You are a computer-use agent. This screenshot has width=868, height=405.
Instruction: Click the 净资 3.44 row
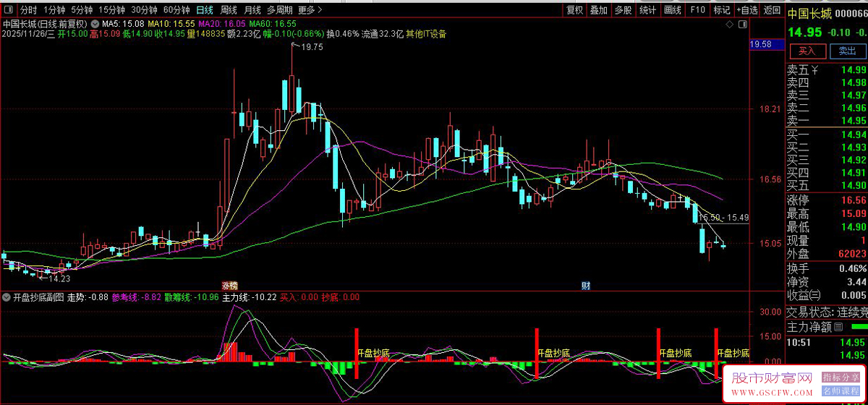click(827, 282)
